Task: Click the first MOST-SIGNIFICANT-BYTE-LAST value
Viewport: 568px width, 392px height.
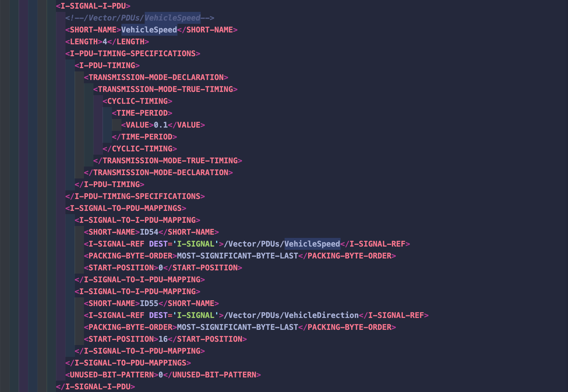Action: [x=238, y=256]
